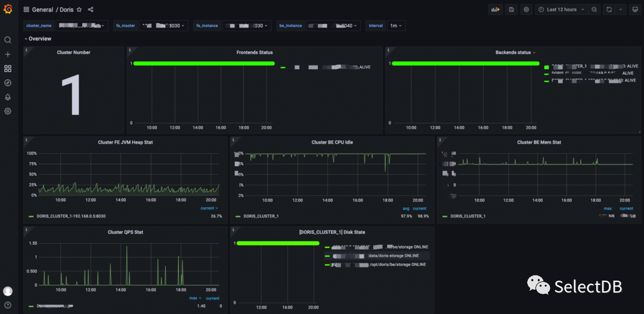Open the refresh interval dropdown arrow
This screenshot has height=314, width=644.
620,10
